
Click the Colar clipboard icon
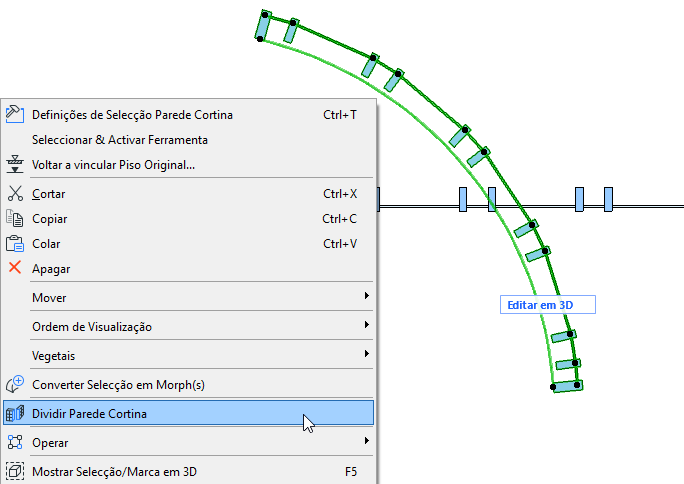(15, 243)
